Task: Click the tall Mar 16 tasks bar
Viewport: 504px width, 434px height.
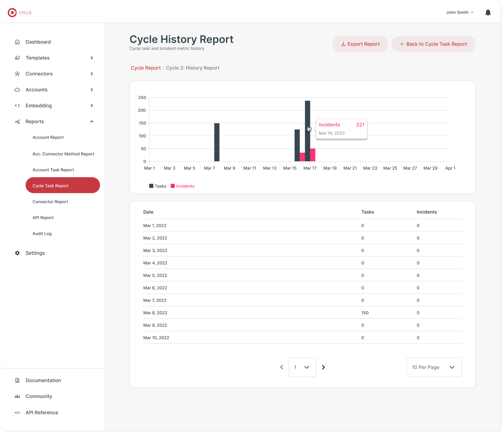Action: [308, 131]
